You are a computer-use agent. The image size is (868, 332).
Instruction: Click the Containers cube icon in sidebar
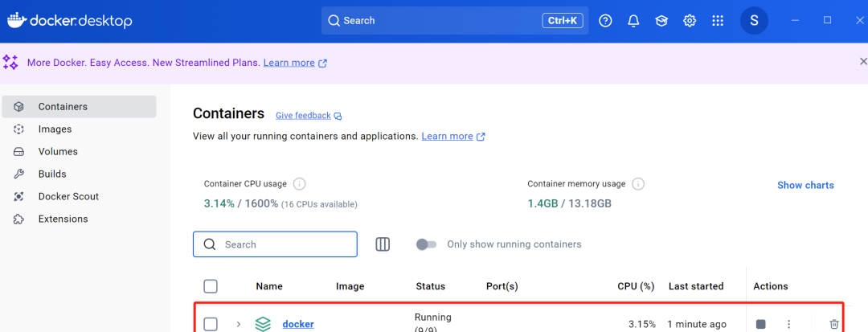[18, 106]
